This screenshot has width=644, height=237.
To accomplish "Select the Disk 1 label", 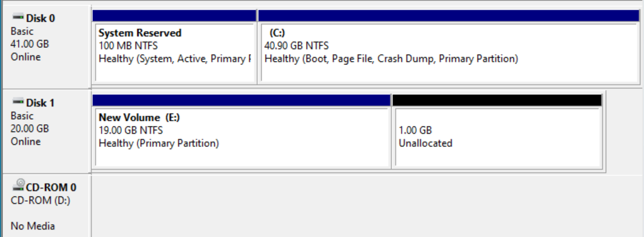I will pos(40,103).
